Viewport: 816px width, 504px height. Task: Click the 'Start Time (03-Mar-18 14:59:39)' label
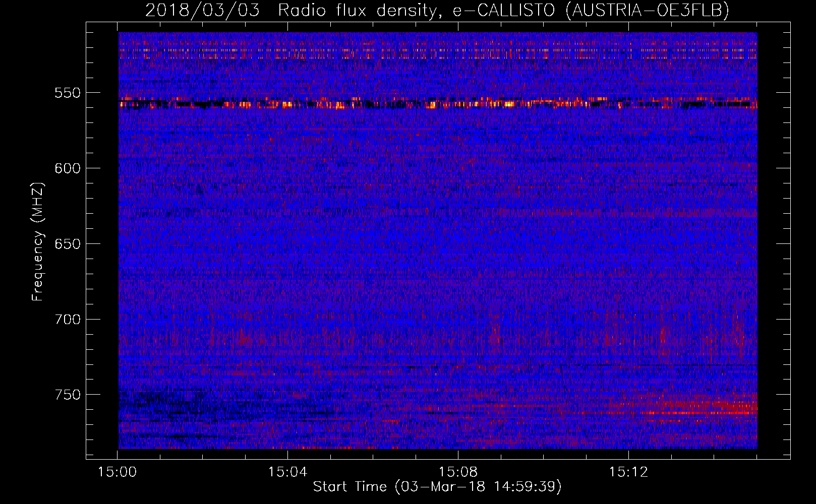coord(437,486)
